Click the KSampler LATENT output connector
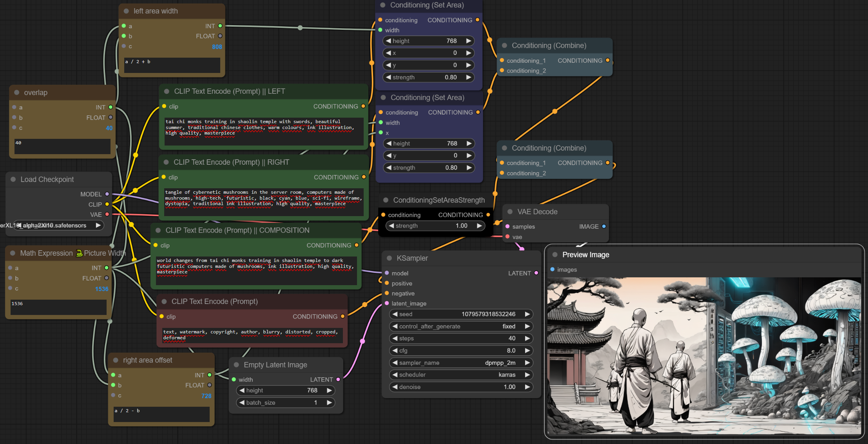Image resolution: width=868 pixels, height=444 pixels. [x=536, y=273]
